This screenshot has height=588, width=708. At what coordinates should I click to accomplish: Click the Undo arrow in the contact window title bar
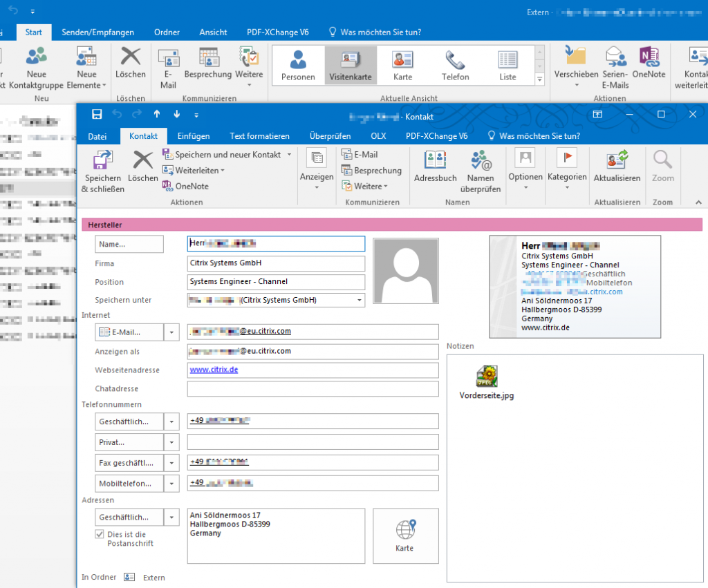point(117,114)
